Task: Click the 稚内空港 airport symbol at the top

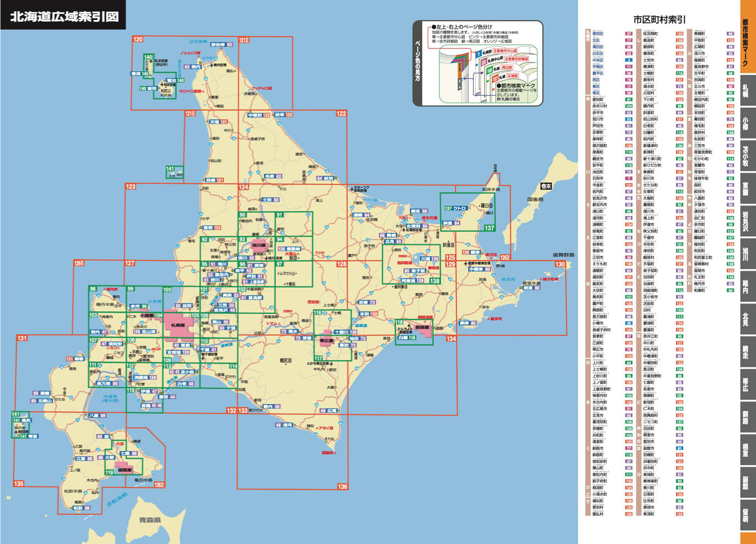Action: coord(212,65)
